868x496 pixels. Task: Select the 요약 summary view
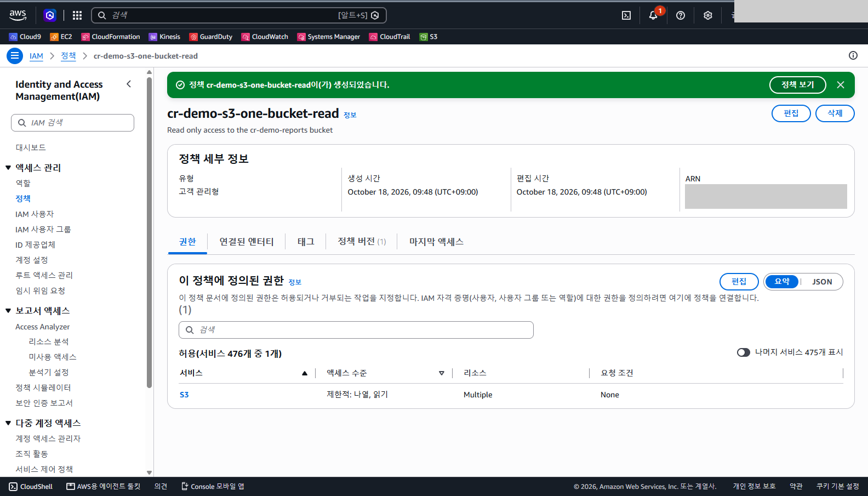pos(782,282)
